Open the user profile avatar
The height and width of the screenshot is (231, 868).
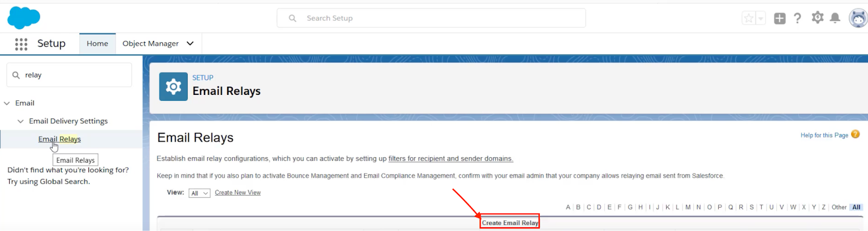(x=858, y=18)
